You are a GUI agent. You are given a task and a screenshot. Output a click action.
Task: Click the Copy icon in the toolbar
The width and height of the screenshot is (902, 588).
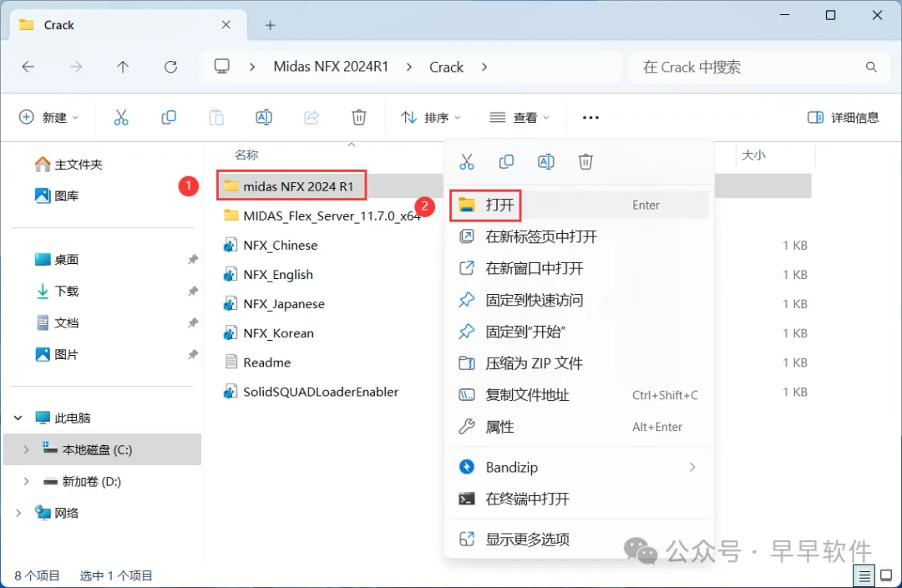pos(169,118)
